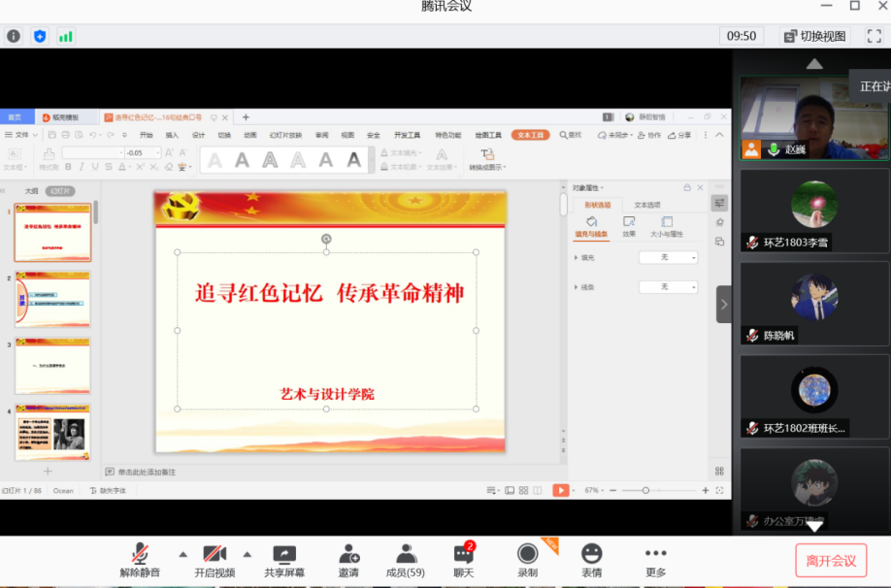Open the 表情 emoji reactions
Image resolution: width=891 pixels, height=588 pixels.
click(x=591, y=560)
